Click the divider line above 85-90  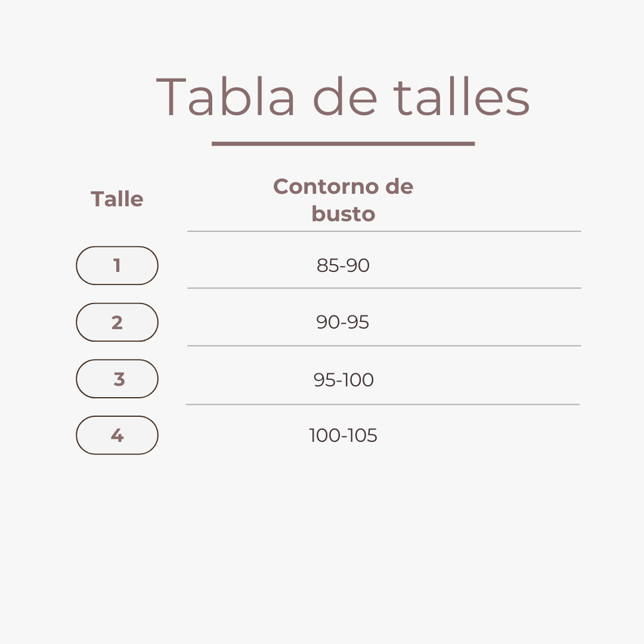click(384, 231)
